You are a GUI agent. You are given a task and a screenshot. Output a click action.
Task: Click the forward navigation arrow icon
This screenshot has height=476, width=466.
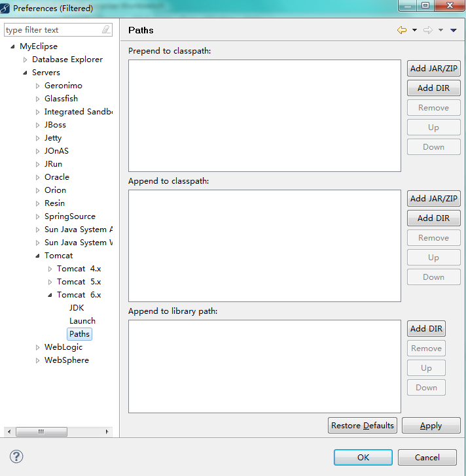click(428, 30)
